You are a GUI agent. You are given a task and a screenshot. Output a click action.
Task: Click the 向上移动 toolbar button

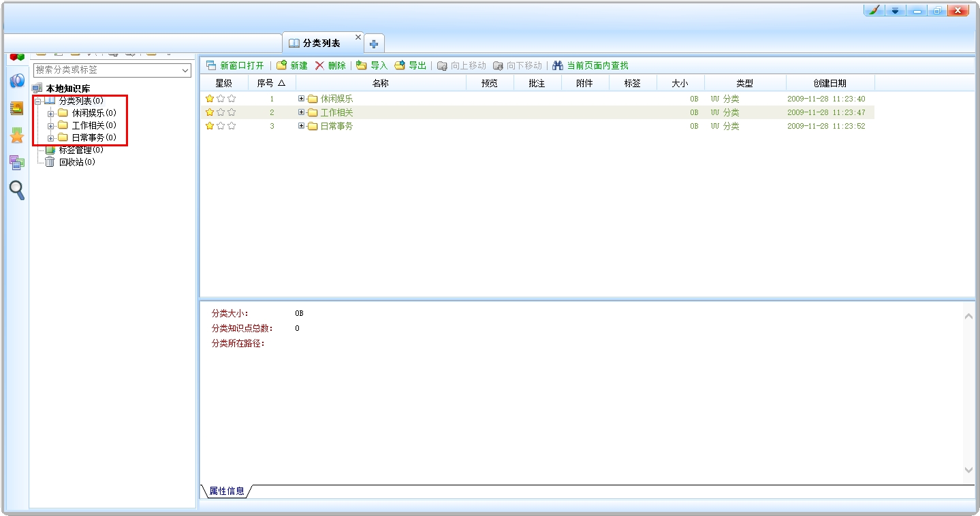pyautogui.click(x=462, y=65)
